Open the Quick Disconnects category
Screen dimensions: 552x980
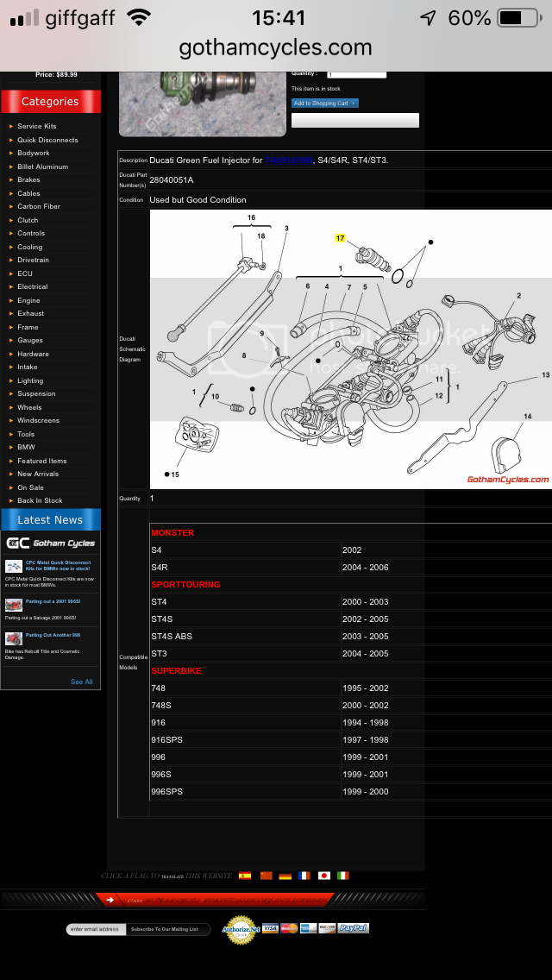click(x=47, y=140)
